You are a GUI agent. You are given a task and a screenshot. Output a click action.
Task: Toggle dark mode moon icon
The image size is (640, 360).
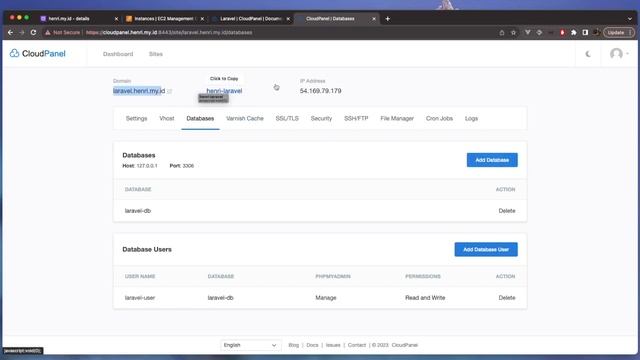588,54
